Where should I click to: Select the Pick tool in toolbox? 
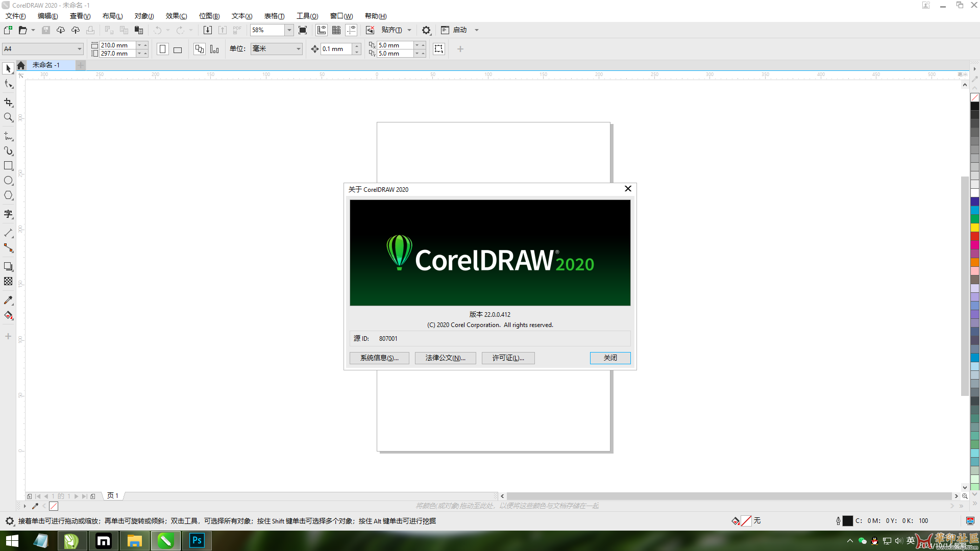coord(8,68)
